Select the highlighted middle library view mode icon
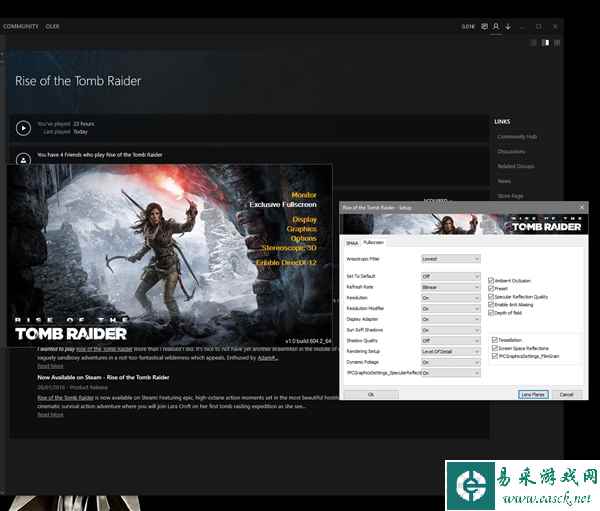This screenshot has width=600, height=511. (546, 43)
